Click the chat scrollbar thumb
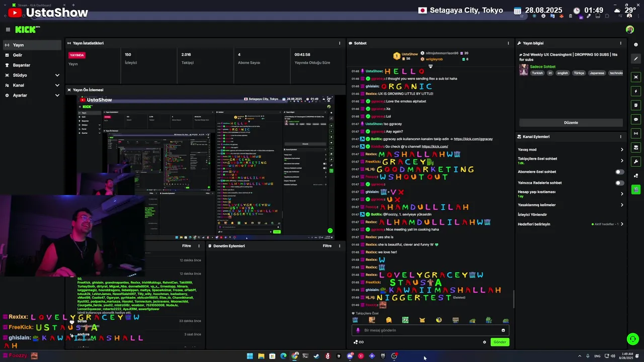 [513, 300]
